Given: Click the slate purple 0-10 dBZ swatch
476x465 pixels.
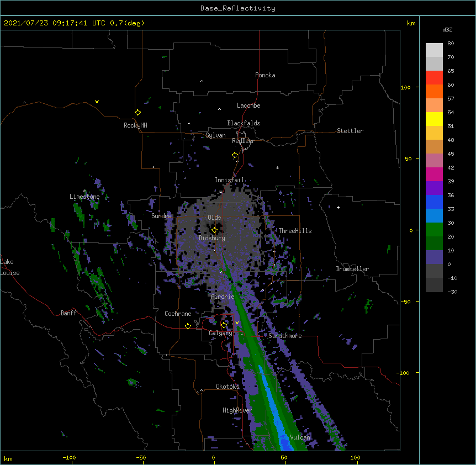Looking at the screenshot, I should click(x=434, y=257).
